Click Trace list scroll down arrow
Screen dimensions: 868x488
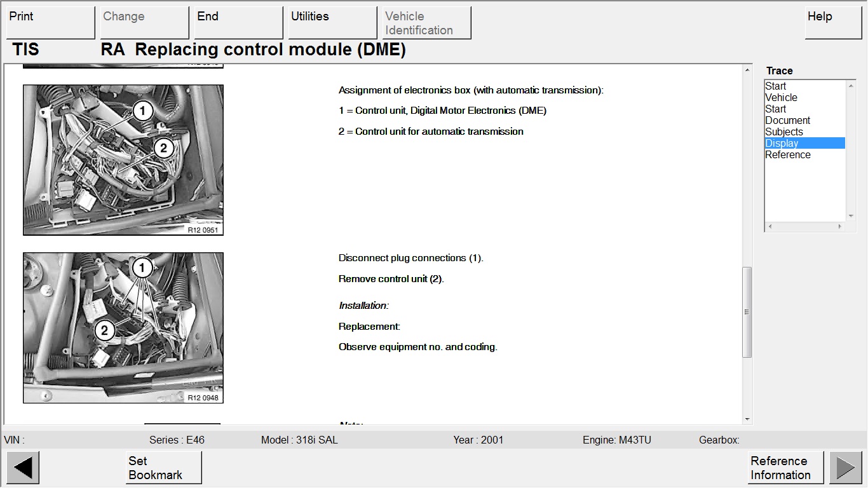(851, 217)
